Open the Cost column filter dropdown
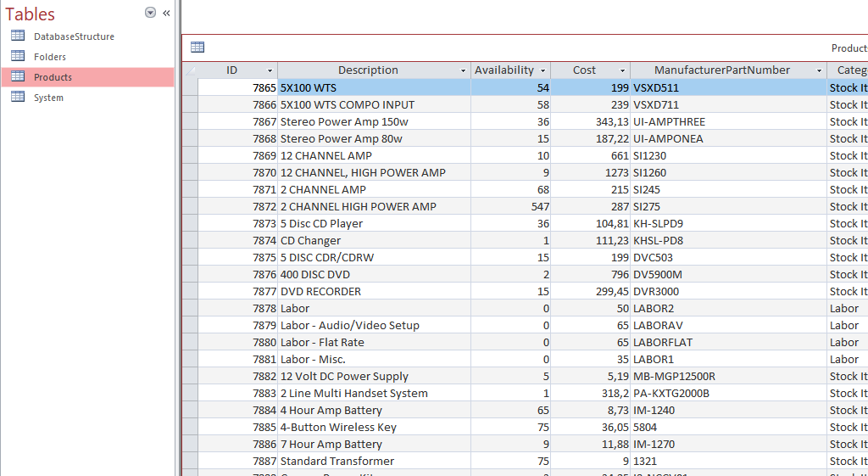The width and height of the screenshot is (868, 476). pos(622,70)
